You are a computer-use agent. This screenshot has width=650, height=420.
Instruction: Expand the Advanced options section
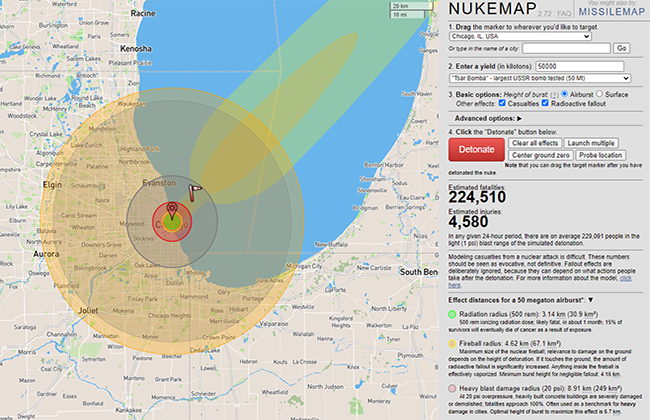tap(488, 118)
